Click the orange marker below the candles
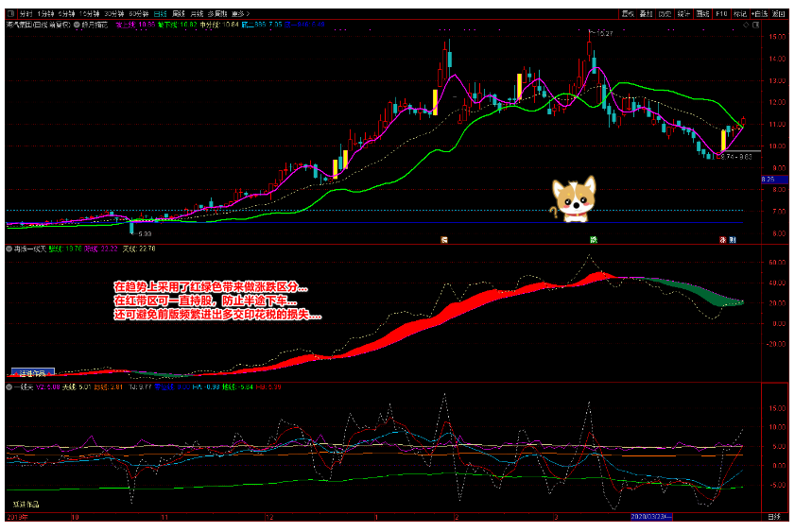795x532 pixels. point(443,240)
